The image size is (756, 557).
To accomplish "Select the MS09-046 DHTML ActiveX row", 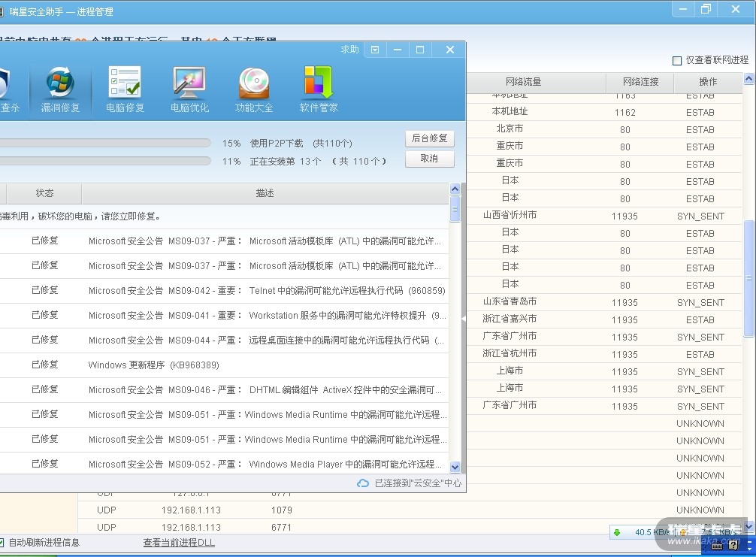I will tap(224, 389).
